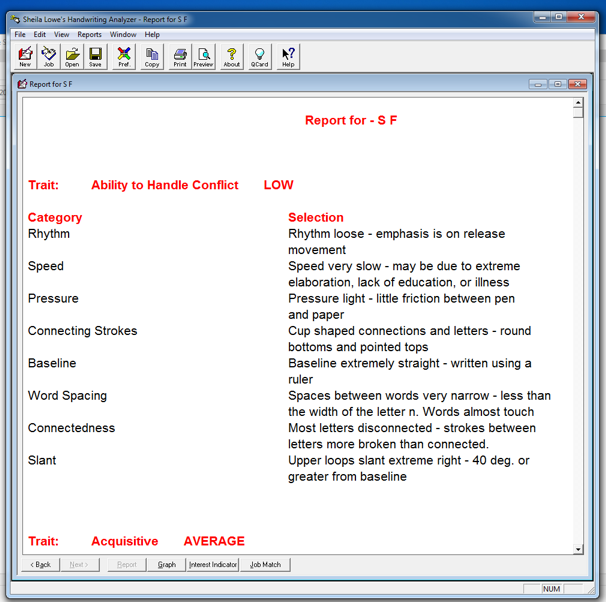Open the Job toolbar icon
The height and width of the screenshot is (602, 606).
49,57
